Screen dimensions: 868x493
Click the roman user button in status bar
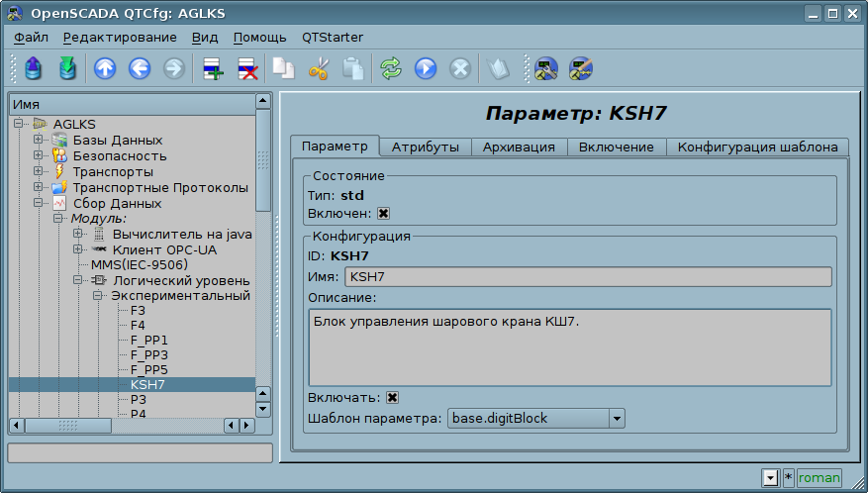click(820, 477)
